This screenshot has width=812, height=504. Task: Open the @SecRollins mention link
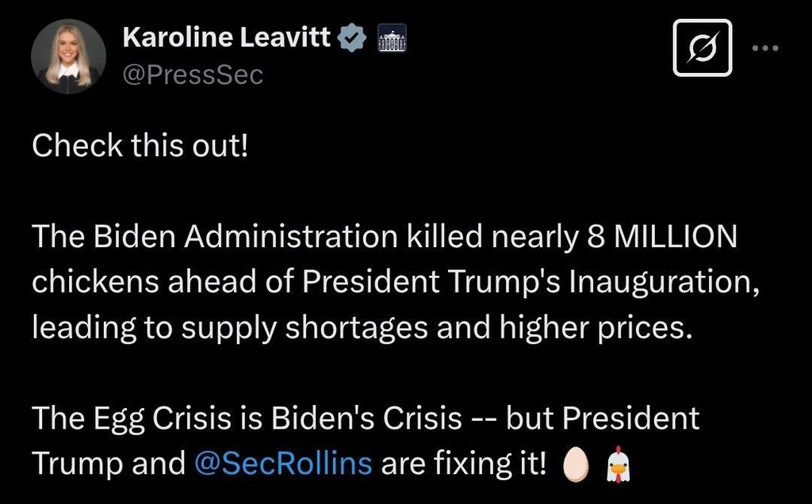[282, 464]
